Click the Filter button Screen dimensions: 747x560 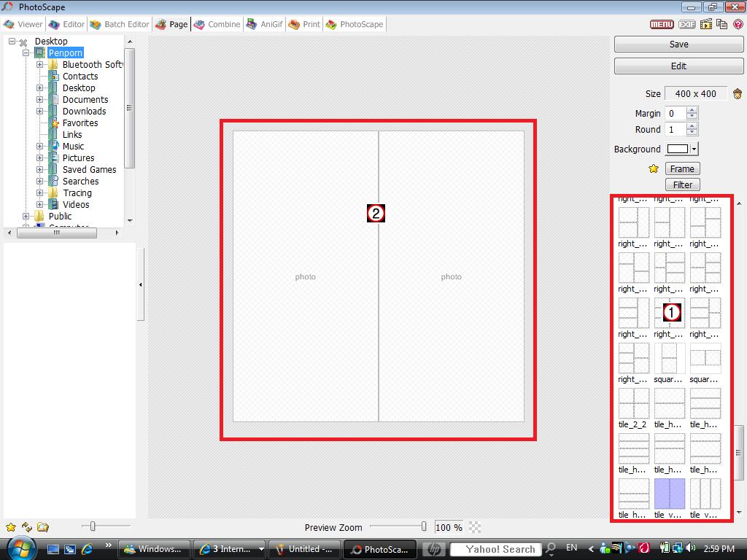[x=682, y=184]
